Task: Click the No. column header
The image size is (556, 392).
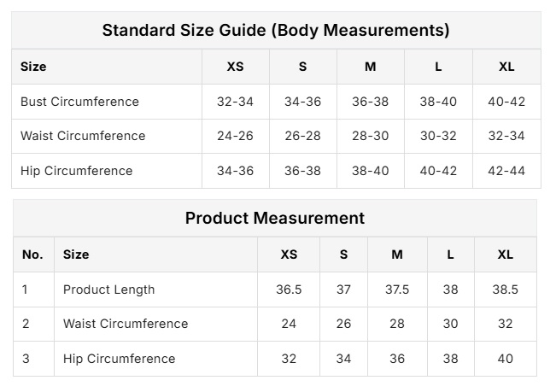Action: point(32,255)
